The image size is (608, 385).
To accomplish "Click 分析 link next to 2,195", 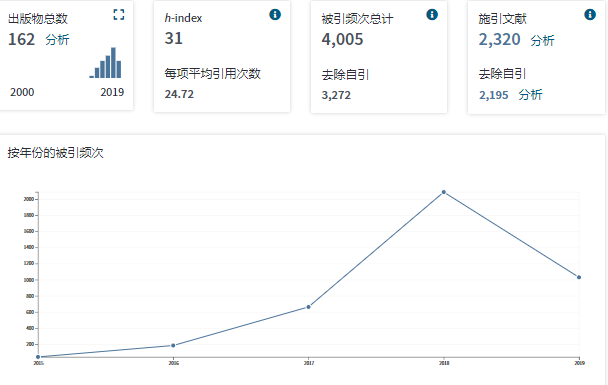I will coord(530,95).
